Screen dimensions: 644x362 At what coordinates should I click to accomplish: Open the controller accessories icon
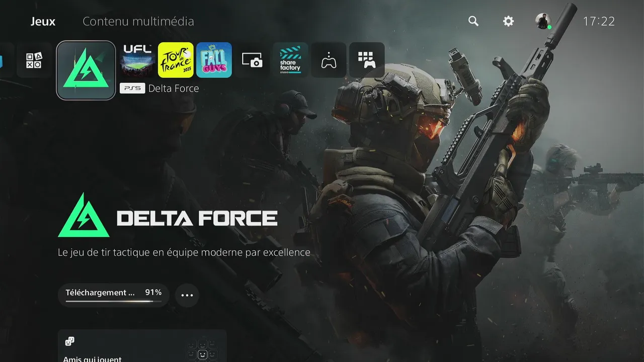(x=329, y=60)
